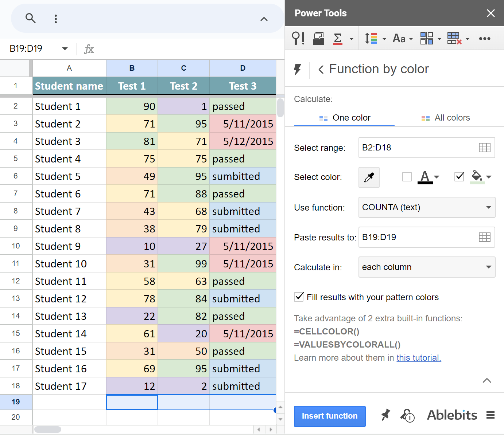Viewport: 504px width, 435px height.
Task: Open the Text tools menu
Action: (x=400, y=38)
